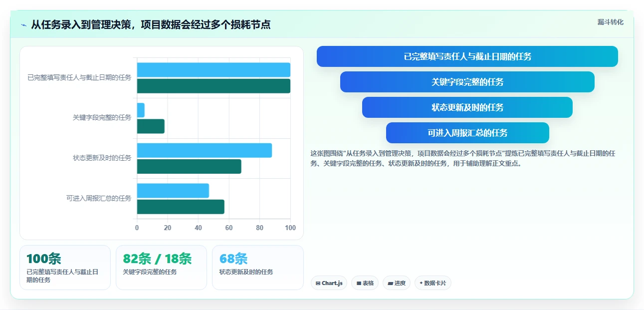Click the x-axis tick 0
The width and height of the screenshot is (644, 310).
pyautogui.click(x=137, y=228)
